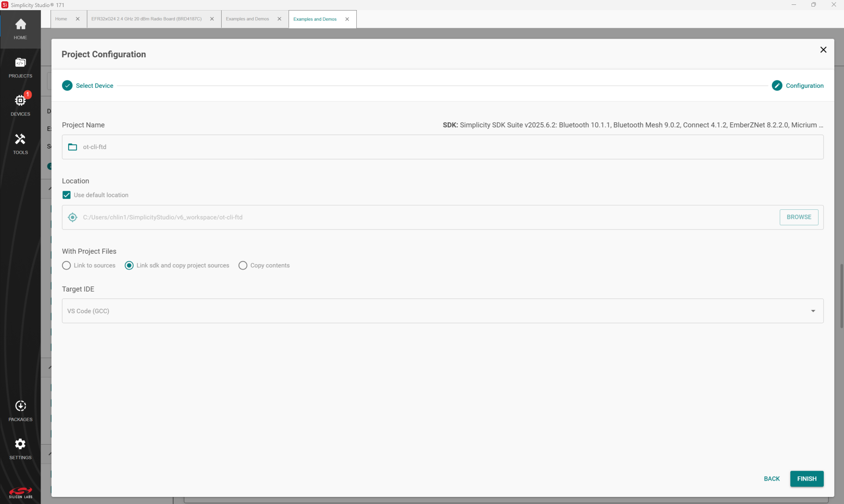Viewport: 844px width, 504px height.
Task: Click the Silicon Labs logo
Action: pos(20,493)
